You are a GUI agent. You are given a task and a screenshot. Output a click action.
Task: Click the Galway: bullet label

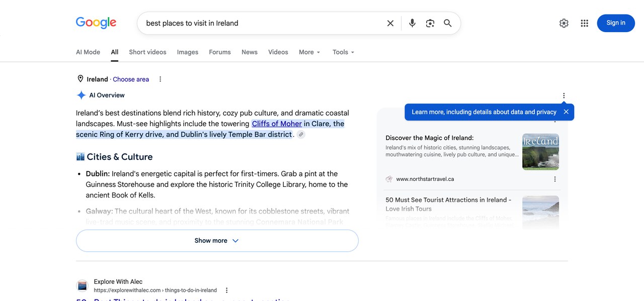point(99,212)
